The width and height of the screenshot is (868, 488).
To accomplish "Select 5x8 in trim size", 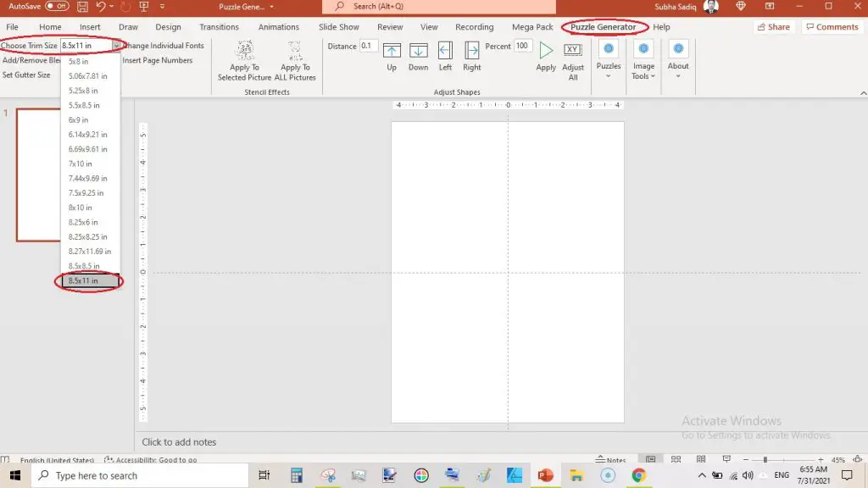I will click(x=78, y=61).
